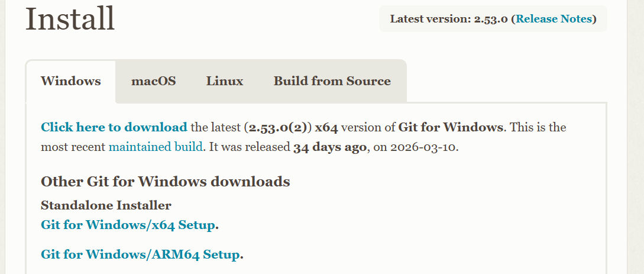Select the Windows tab
This screenshot has height=274, width=644.
point(70,81)
